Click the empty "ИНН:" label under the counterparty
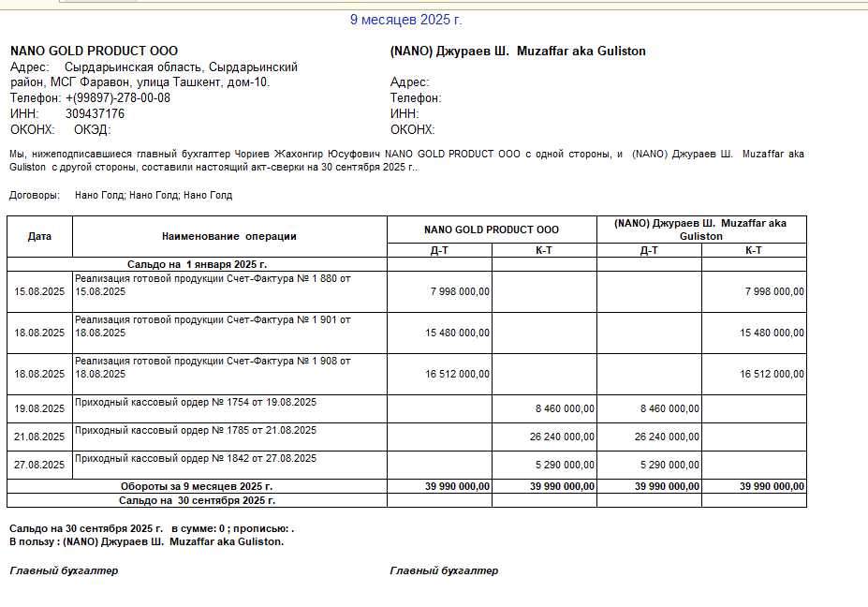Viewport: 868px width, 607px height. [405, 114]
